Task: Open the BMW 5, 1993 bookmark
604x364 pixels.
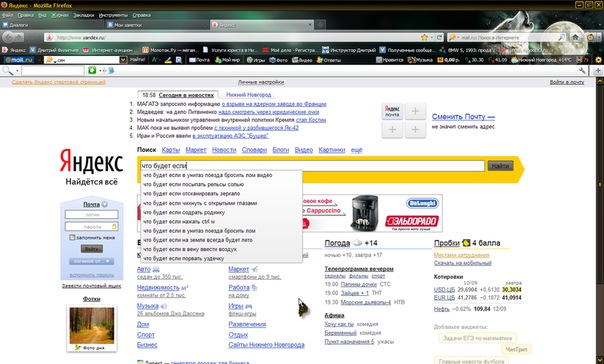Action: [467, 50]
